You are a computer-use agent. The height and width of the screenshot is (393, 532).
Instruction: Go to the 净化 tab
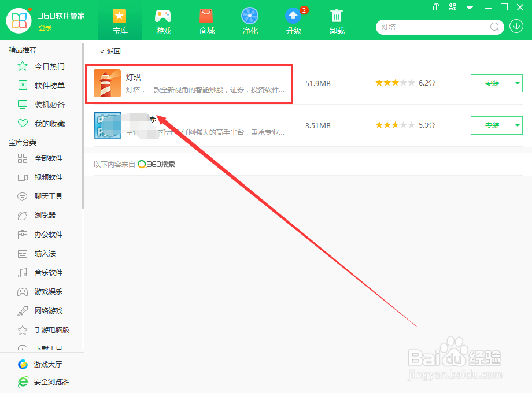[250, 22]
